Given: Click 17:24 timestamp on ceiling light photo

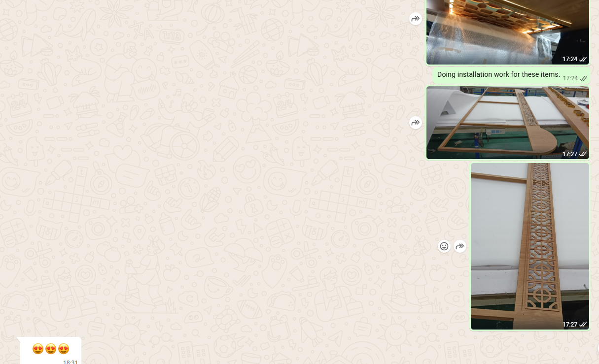Looking at the screenshot, I should 569,59.
